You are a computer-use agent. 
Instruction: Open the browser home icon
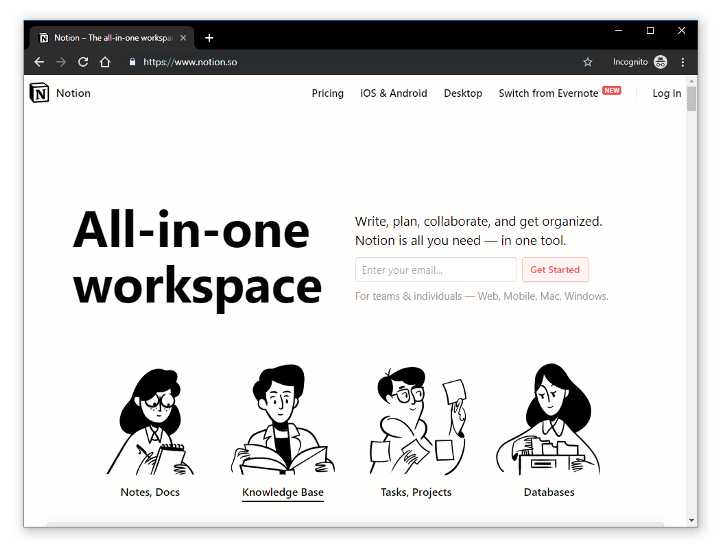[x=105, y=62]
